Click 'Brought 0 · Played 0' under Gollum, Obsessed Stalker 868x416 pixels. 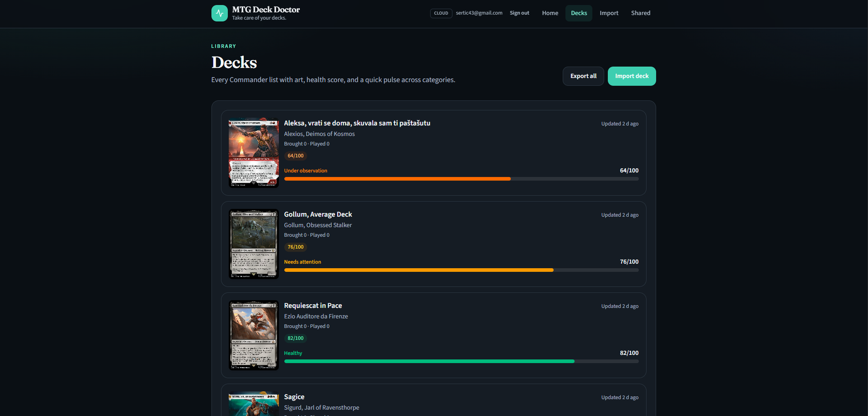click(x=307, y=236)
